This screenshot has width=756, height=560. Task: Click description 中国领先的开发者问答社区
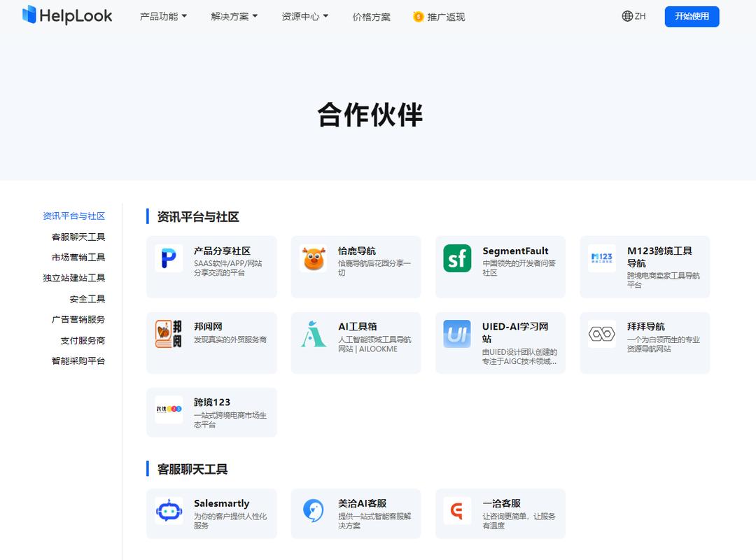coord(519,267)
